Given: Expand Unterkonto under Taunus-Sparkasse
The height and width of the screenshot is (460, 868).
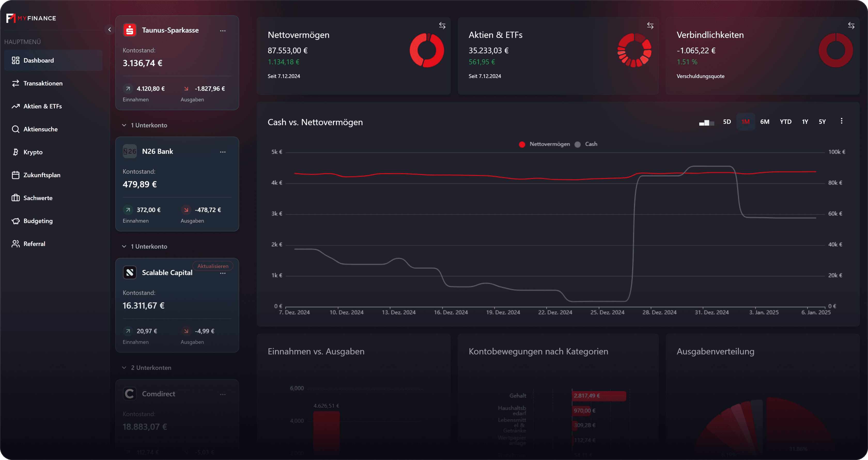Looking at the screenshot, I should coord(145,125).
